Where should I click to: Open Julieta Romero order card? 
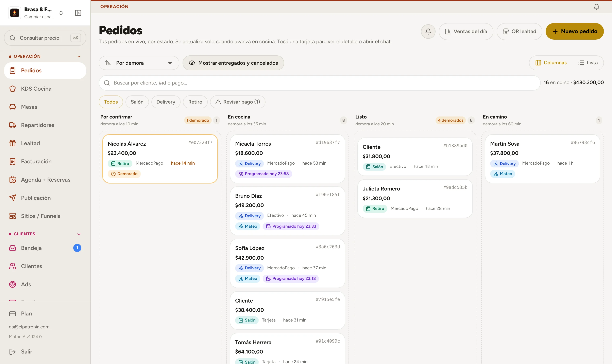pos(415,198)
